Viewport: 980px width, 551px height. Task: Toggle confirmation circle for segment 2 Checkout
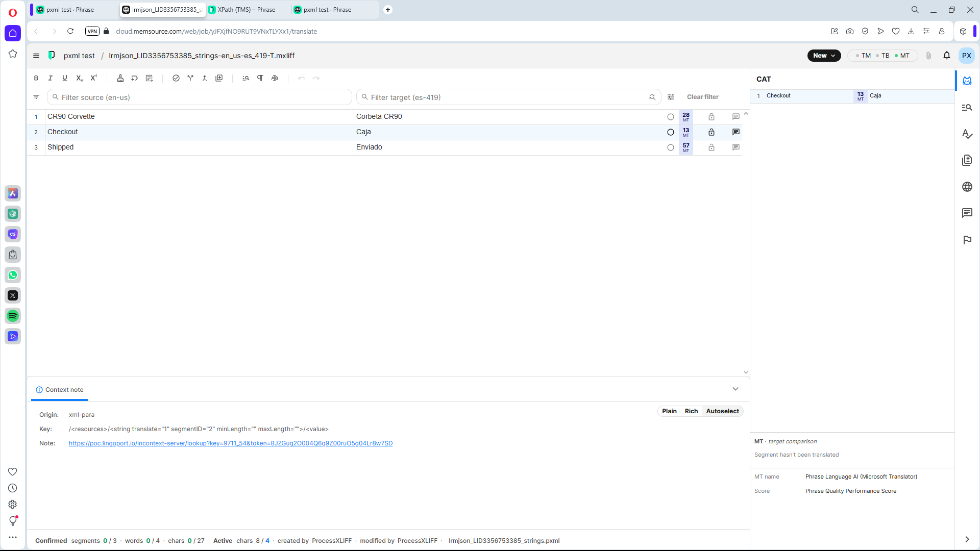[x=670, y=132]
